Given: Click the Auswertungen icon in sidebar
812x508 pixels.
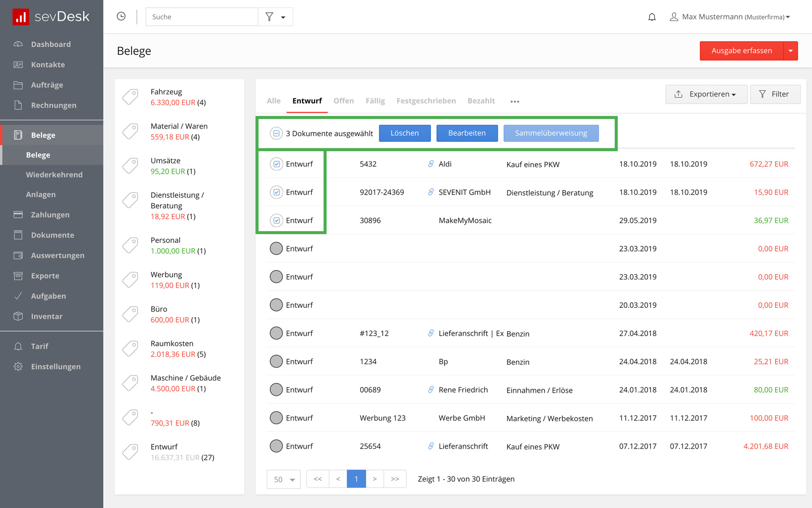Looking at the screenshot, I should pos(18,256).
